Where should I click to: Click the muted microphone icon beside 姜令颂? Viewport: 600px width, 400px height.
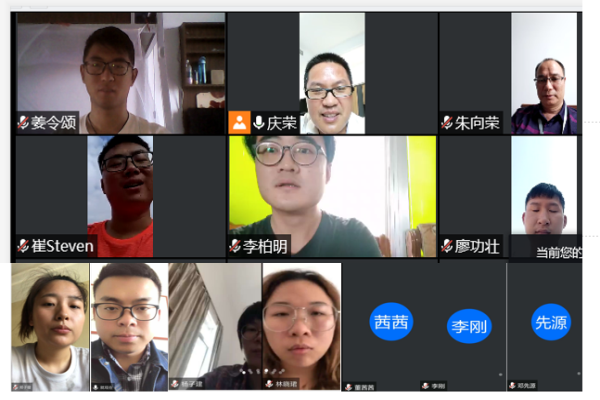(23, 122)
